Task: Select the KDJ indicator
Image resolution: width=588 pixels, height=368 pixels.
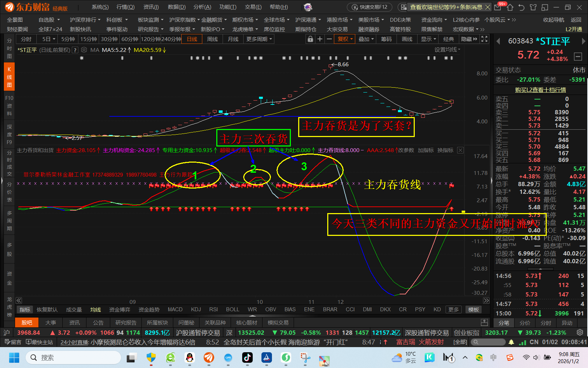Action: coord(196,309)
